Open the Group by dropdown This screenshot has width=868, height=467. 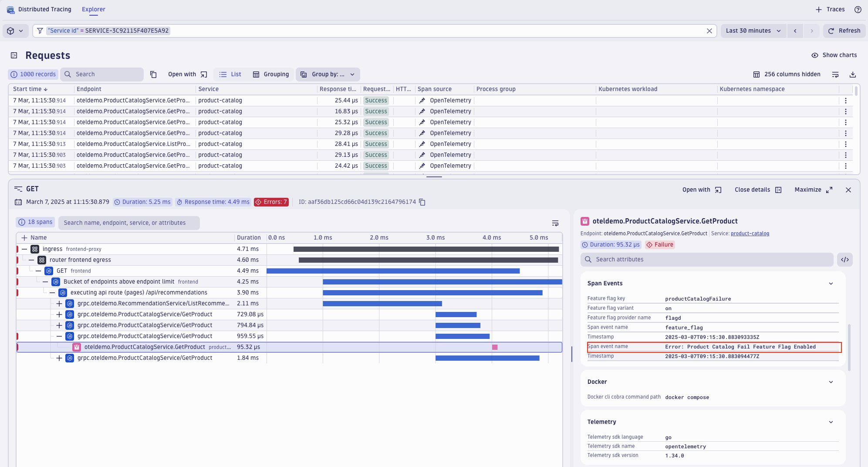point(328,74)
